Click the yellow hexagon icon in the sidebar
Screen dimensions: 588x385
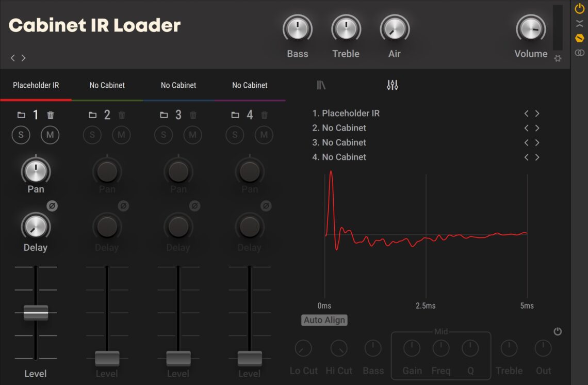pyautogui.click(x=579, y=37)
